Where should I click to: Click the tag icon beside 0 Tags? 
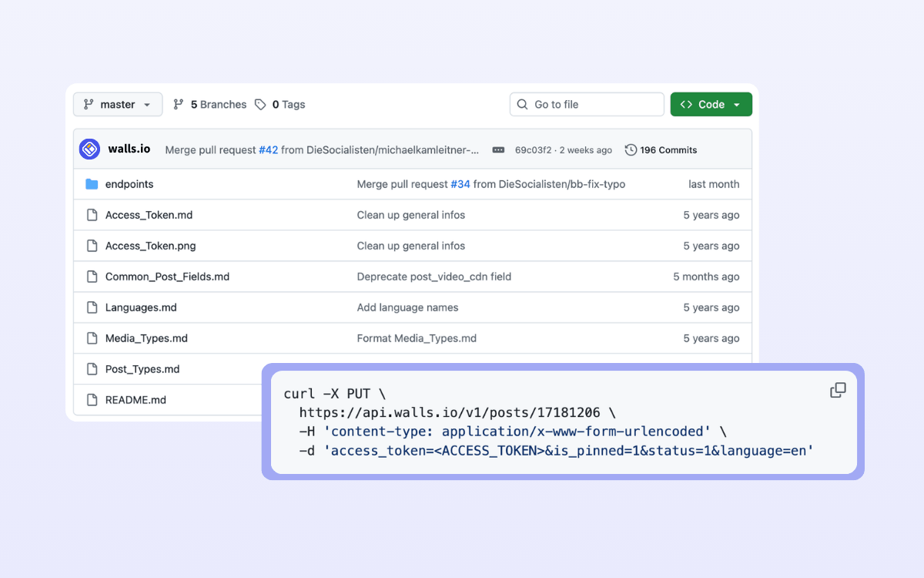coord(260,104)
